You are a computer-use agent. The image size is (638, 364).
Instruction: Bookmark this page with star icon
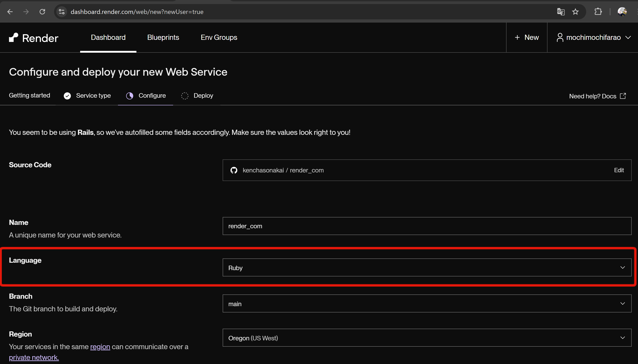pos(575,12)
